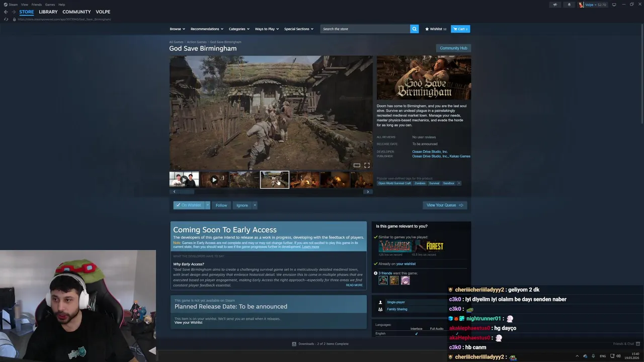Click first friend avatar wanting this game
The width and height of the screenshot is (644, 362).
tap(383, 281)
